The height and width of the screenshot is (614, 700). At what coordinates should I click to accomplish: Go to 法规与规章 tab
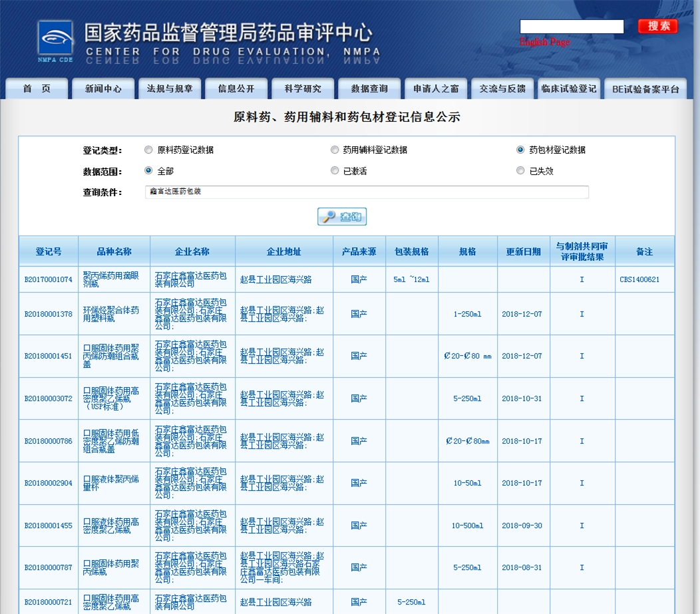(170, 88)
